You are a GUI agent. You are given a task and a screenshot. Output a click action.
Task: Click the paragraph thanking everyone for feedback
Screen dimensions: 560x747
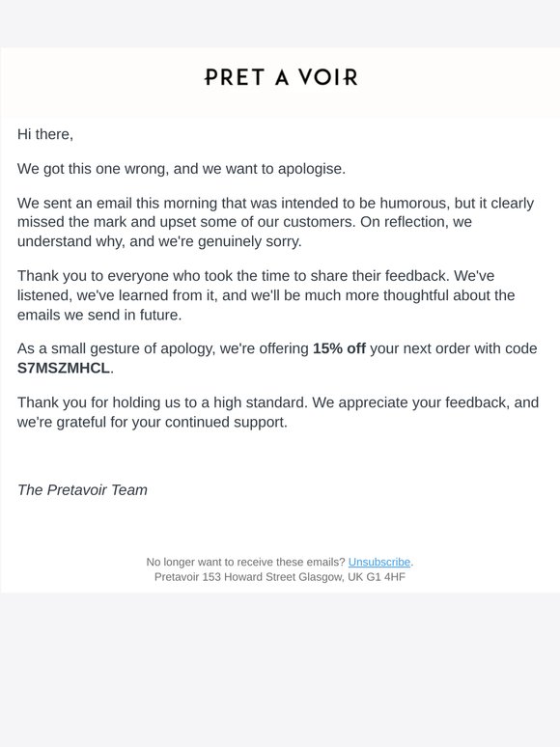[266, 295]
